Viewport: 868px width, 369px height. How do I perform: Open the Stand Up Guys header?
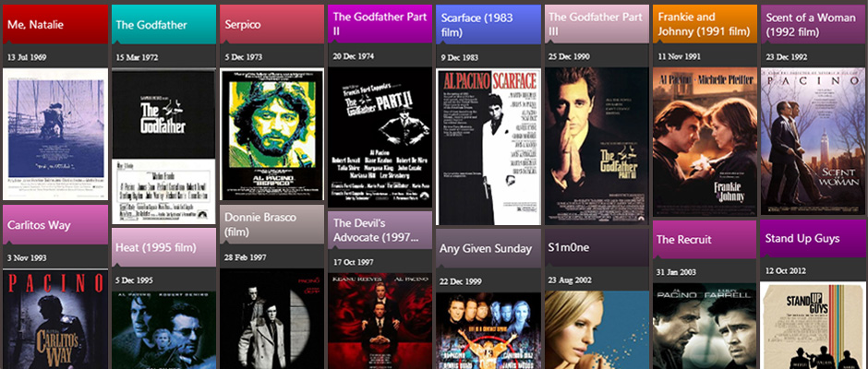coord(814,238)
